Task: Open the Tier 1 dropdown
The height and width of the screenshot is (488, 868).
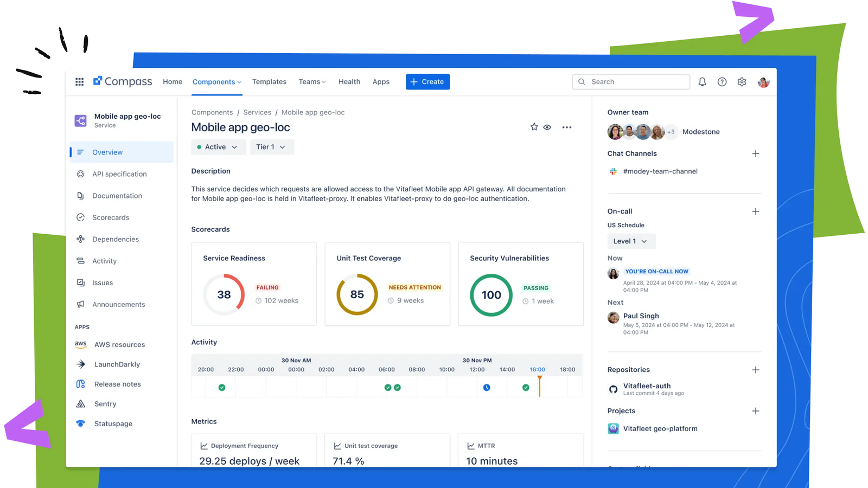Action: point(272,147)
